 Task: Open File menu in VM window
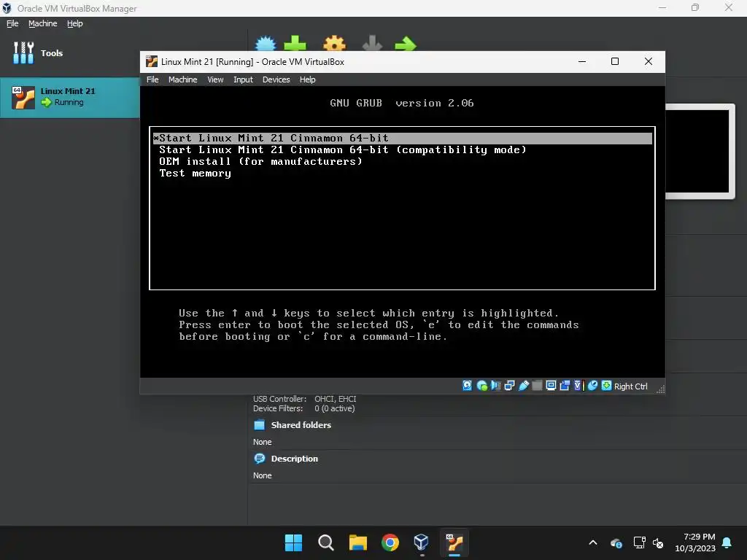coord(152,79)
